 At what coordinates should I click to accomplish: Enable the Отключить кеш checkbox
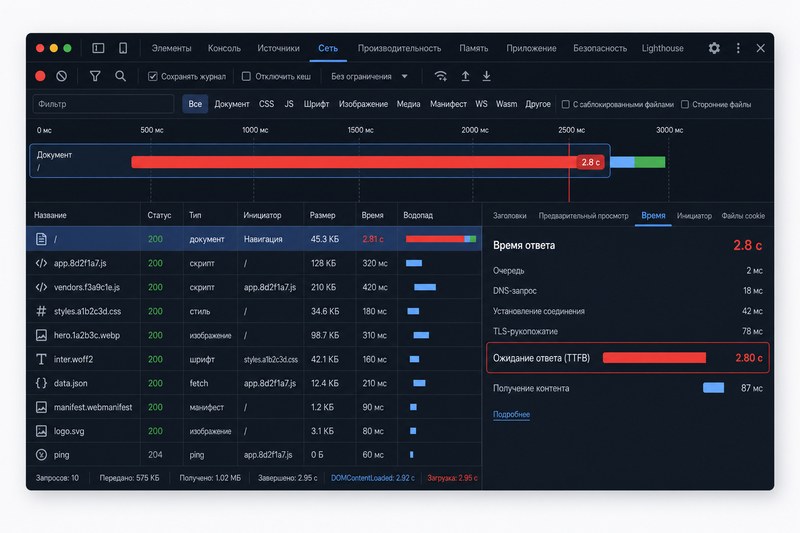tap(246, 76)
